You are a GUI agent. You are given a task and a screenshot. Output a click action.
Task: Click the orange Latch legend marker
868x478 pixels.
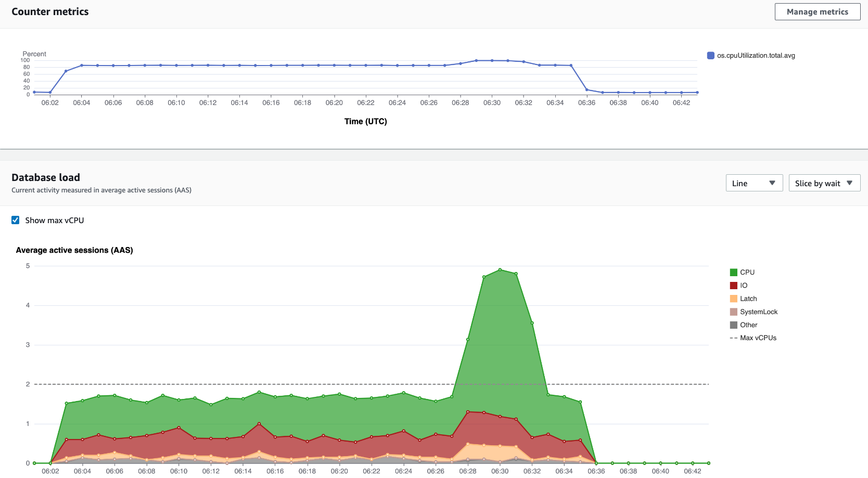(733, 299)
